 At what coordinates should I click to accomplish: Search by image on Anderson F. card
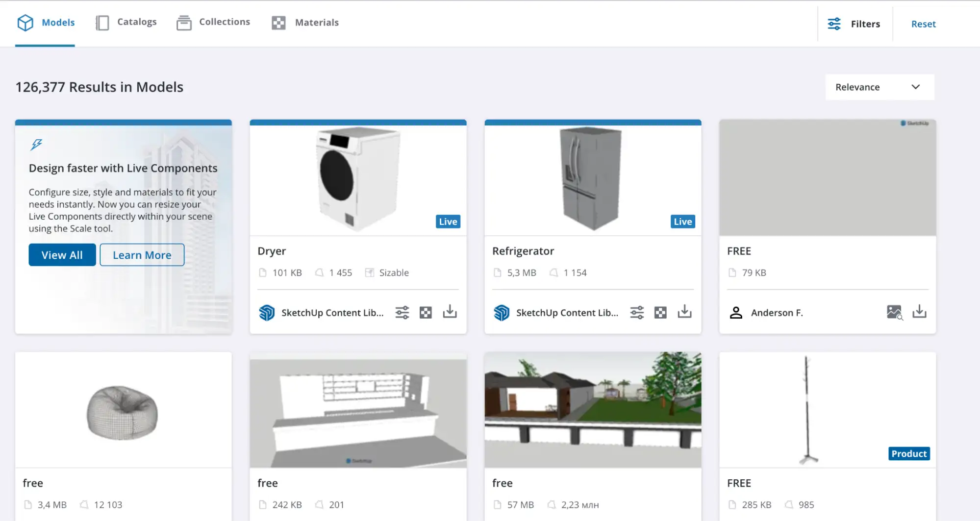[895, 312]
